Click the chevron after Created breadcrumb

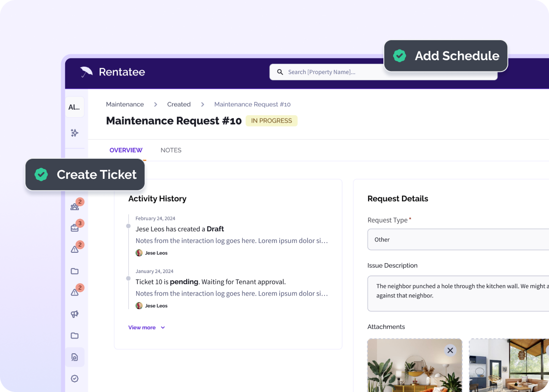coord(202,104)
